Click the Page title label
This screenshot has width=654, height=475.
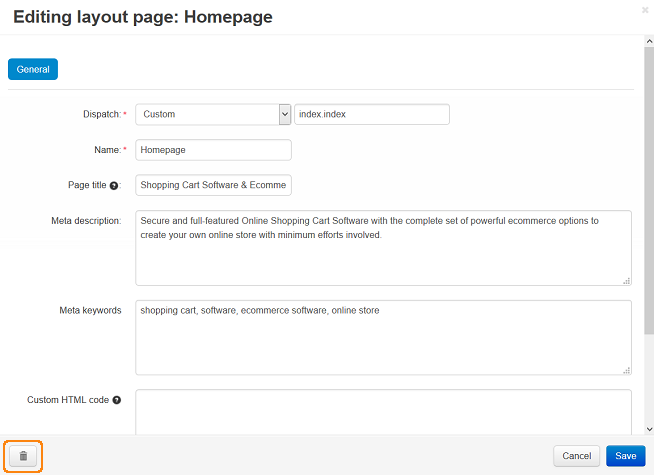87,185
